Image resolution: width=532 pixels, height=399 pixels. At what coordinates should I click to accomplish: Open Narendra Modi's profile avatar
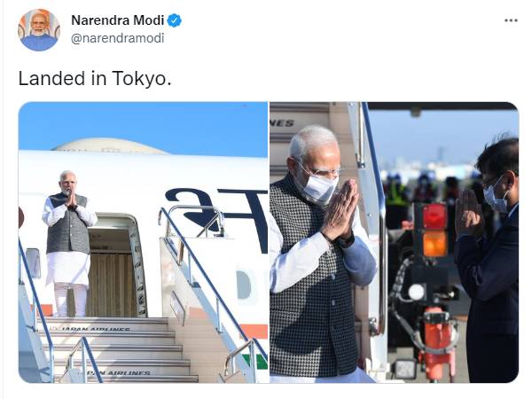pos(39,30)
